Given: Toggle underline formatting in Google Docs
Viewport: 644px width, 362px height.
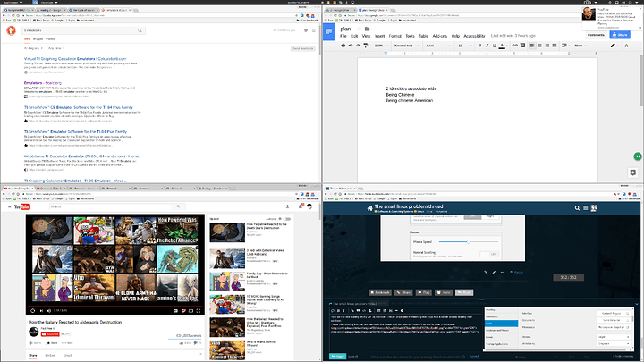Looking at the screenshot, I should (x=495, y=46).
